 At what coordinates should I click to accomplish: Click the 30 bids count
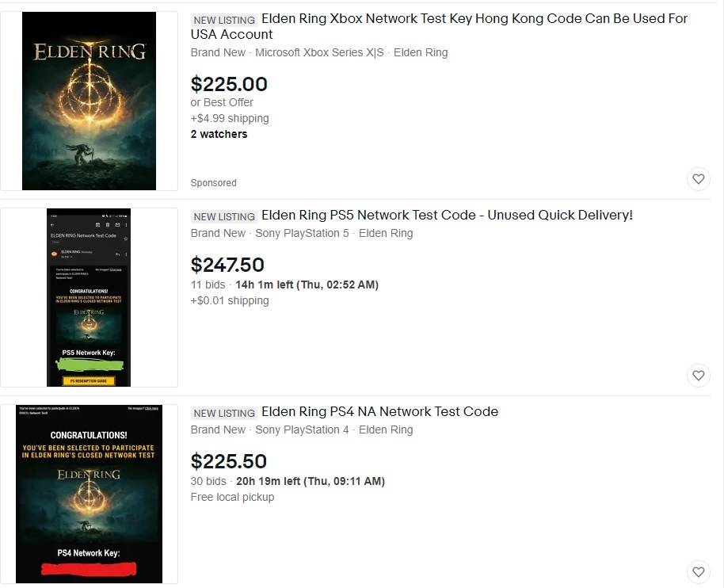208,481
